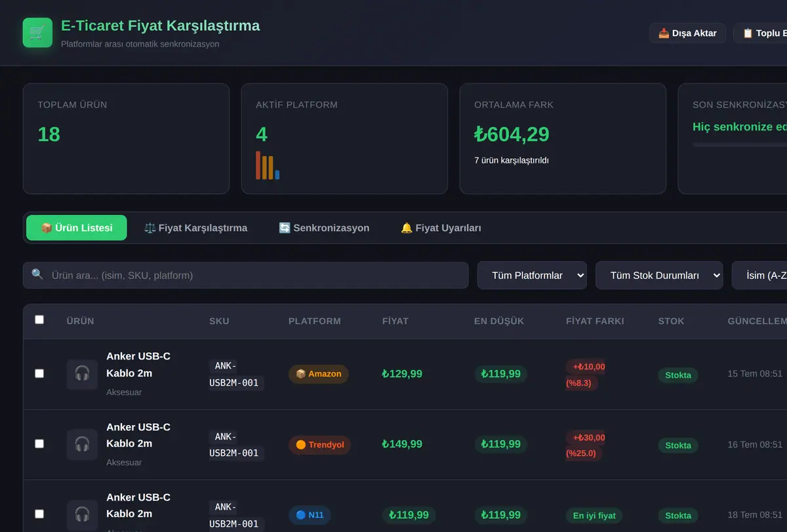787x532 pixels.
Task: Click the green shopping cart logo icon
Action: pos(37,32)
